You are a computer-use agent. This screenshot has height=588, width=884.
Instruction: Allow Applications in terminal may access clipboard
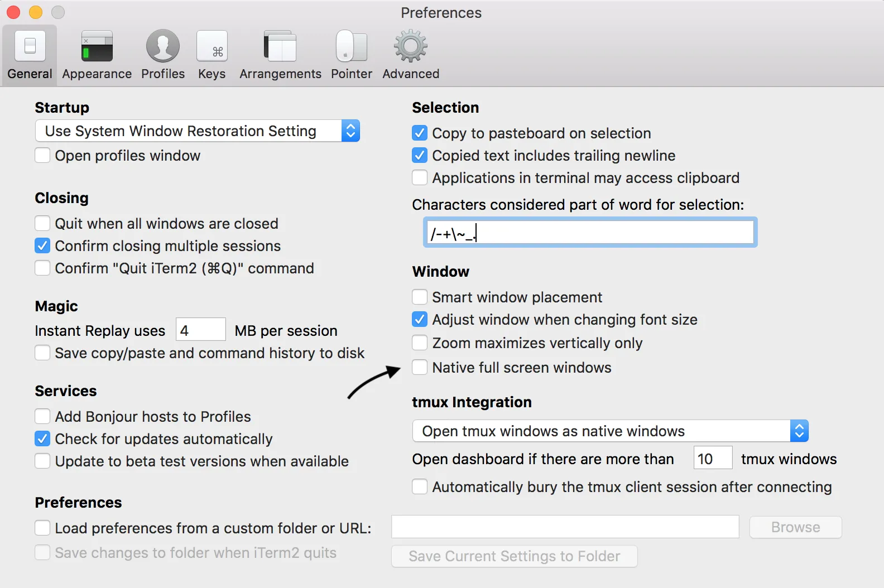pyautogui.click(x=420, y=177)
